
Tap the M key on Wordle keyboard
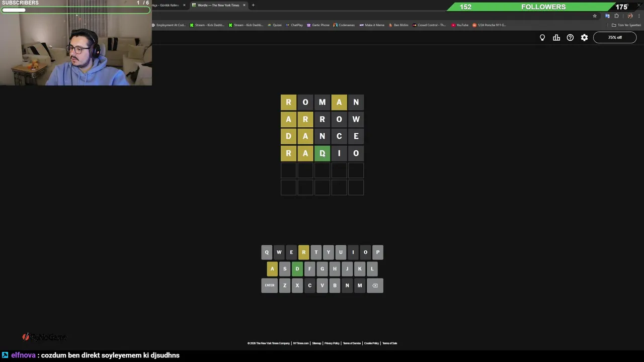[x=359, y=286]
